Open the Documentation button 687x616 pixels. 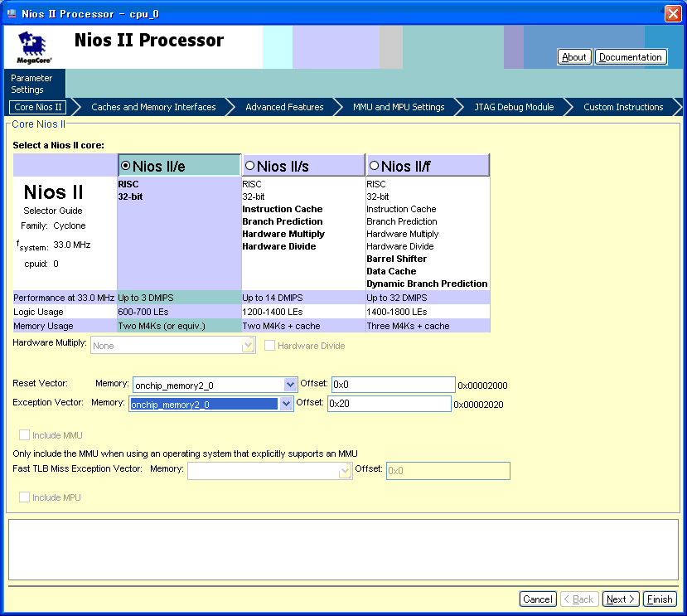point(631,57)
